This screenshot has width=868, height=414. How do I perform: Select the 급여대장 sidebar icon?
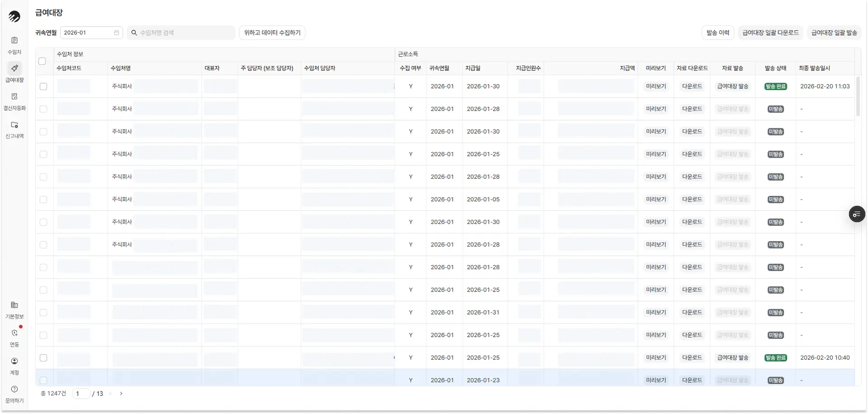(x=14, y=69)
